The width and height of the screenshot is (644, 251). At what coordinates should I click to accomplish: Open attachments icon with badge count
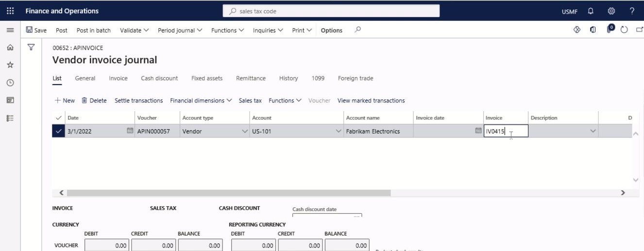[610, 29]
